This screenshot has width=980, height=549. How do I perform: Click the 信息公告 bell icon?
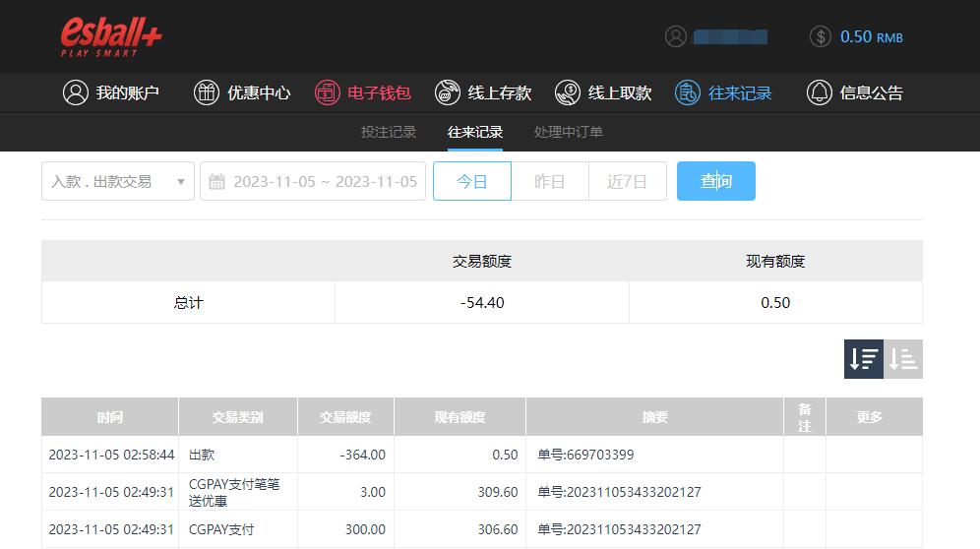pos(819,92)
